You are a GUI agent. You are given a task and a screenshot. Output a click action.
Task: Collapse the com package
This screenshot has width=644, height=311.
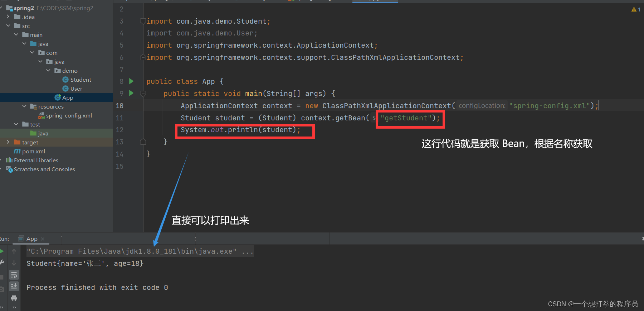pos(32,53)
